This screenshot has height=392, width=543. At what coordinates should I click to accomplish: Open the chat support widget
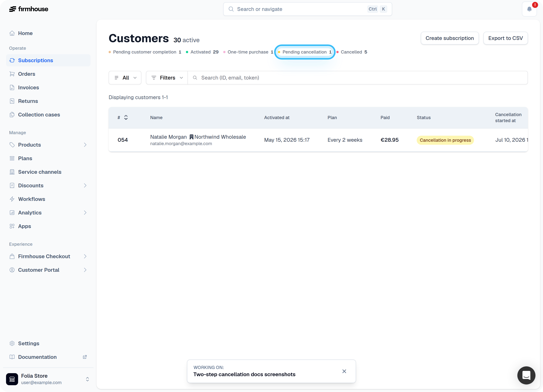[526, 375]
